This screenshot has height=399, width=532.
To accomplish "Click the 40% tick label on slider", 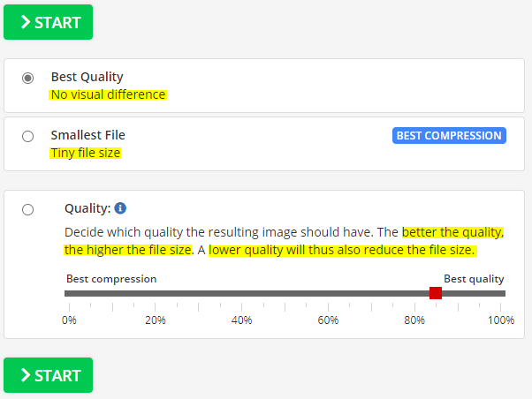I will tap(242, 320).
